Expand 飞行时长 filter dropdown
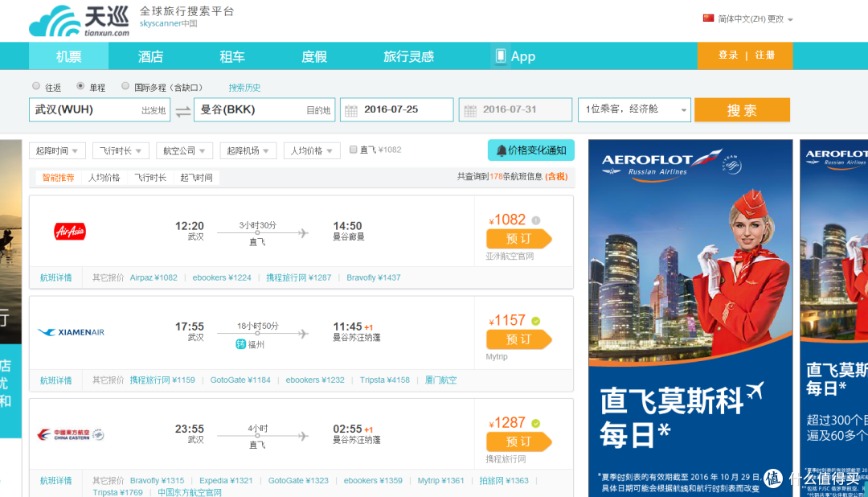This screenshot has height=497, width=868. coord(121,150)
